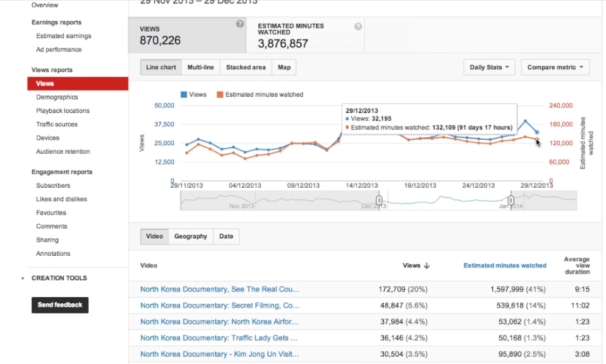This screenshot has width=606, height=364.
Task: Switch to Multi-line chart view
Action: [200, 67]
